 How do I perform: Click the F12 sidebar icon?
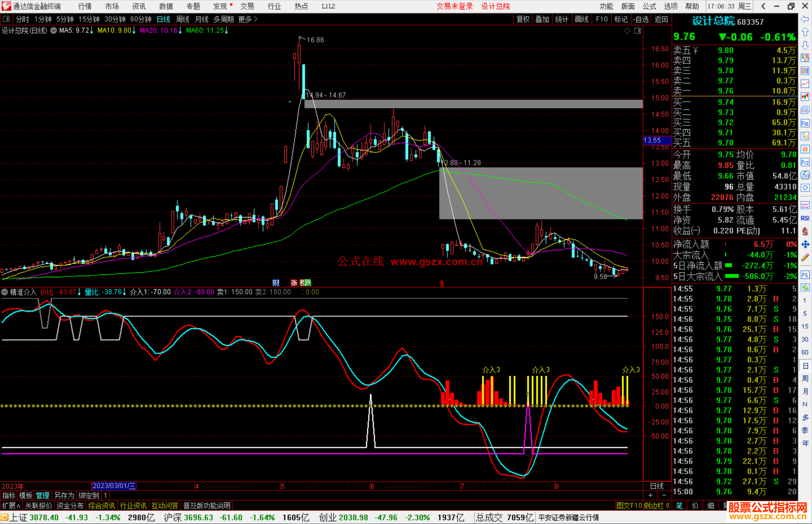click(805, 162)
